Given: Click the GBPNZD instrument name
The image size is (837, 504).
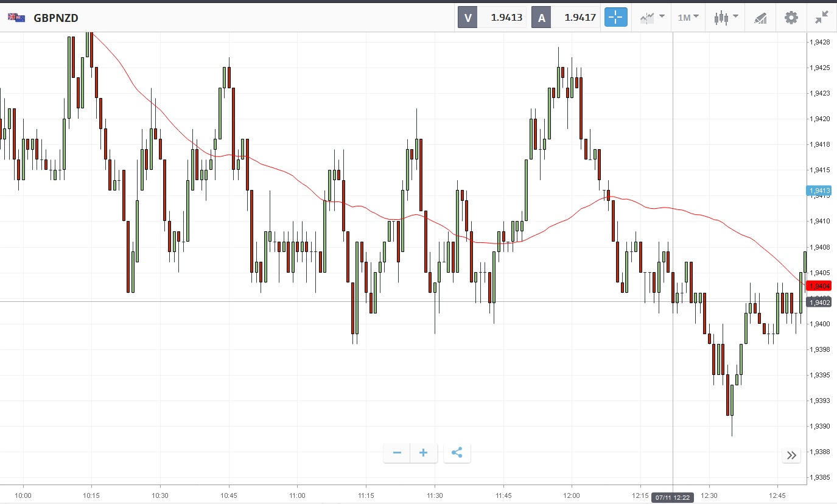Looking at the screenshot, I should coord(56,18).
